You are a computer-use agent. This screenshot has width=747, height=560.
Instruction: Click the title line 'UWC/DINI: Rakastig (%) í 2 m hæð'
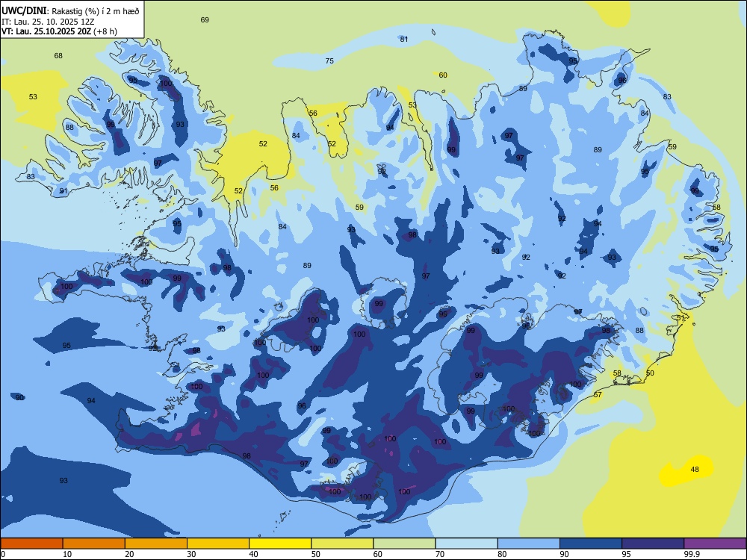[x=70, y=11]
